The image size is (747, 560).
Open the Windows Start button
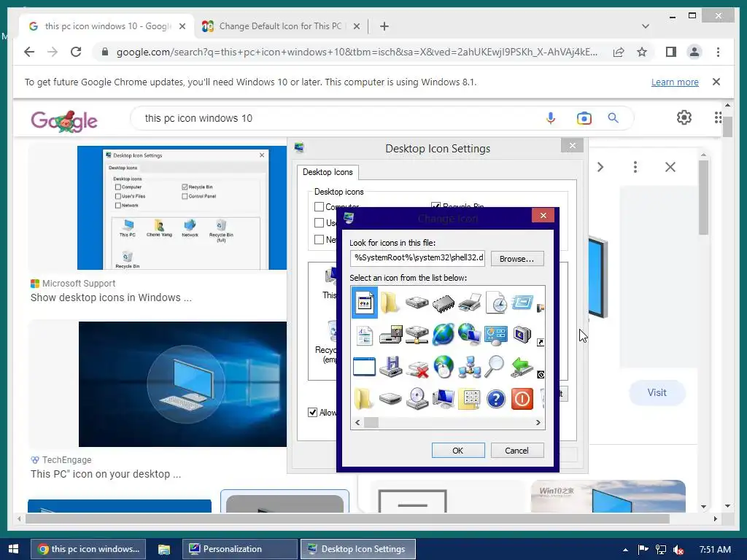[x=13, y=549]
